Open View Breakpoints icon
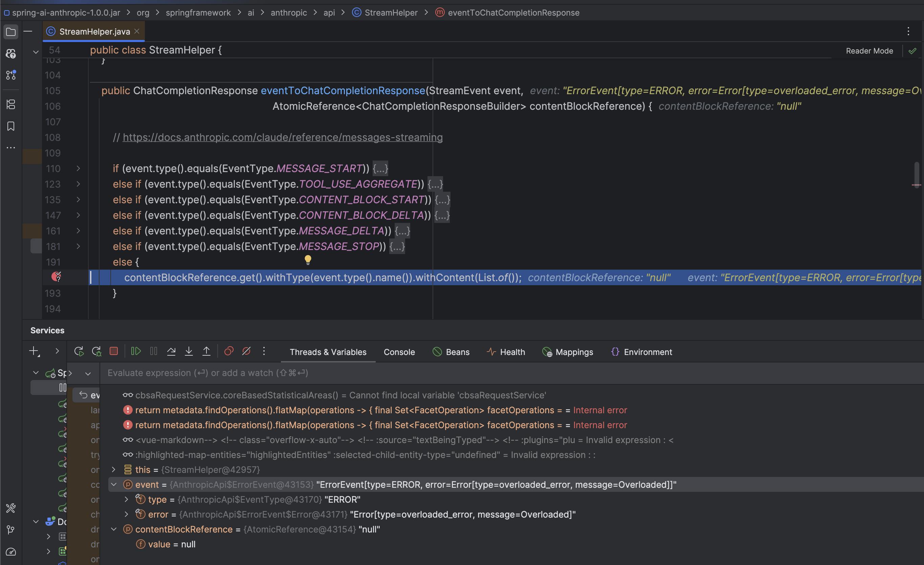Image resolution: width=924 pixels, height=565 pixels. [229, 351]
